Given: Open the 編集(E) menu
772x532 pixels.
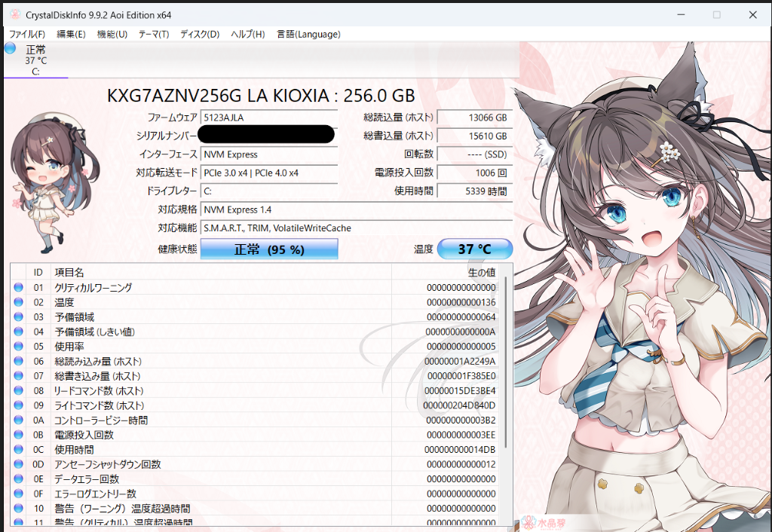Looking at the screenshot, I should [x=71, y=34].
